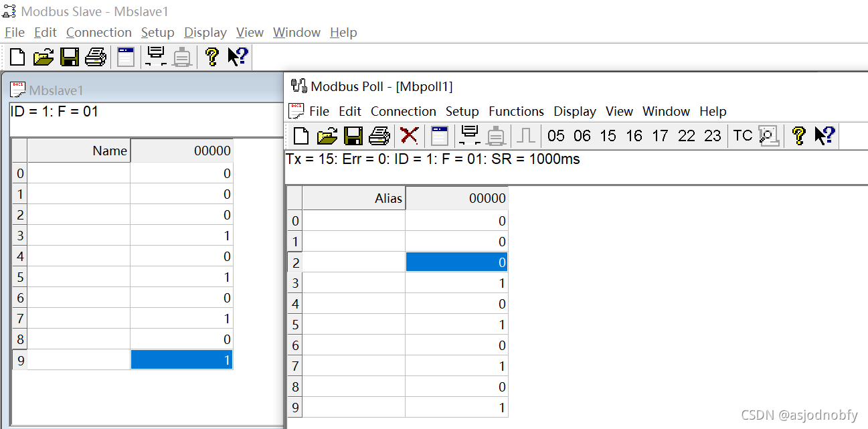Image resolution: width=868 pixels, height=429 pixels.
Task: Click 00000 column header in Mbslave1 table
Action: click(182, 151)
